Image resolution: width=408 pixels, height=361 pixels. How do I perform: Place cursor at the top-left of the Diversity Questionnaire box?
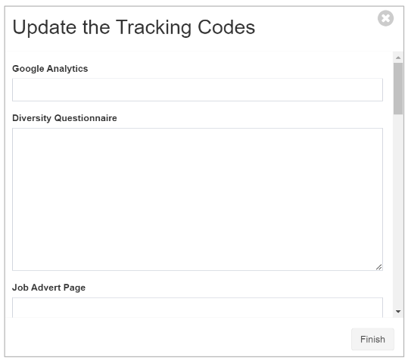pyautogui.click(x=17, y=133)
